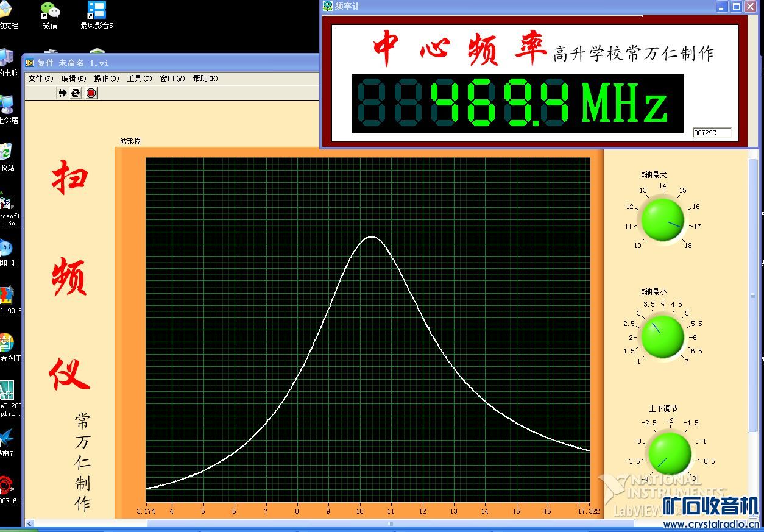The height and width of the screenshot is (532, 764).
Task: Click the 3.174 x-axis minimum label
Action: (146, 511)
